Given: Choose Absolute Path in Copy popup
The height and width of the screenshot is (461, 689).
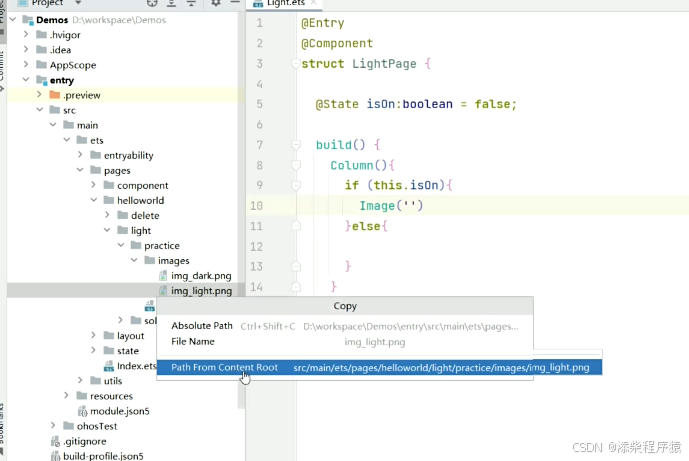Looking at the screenshot, I should point(345,326).
